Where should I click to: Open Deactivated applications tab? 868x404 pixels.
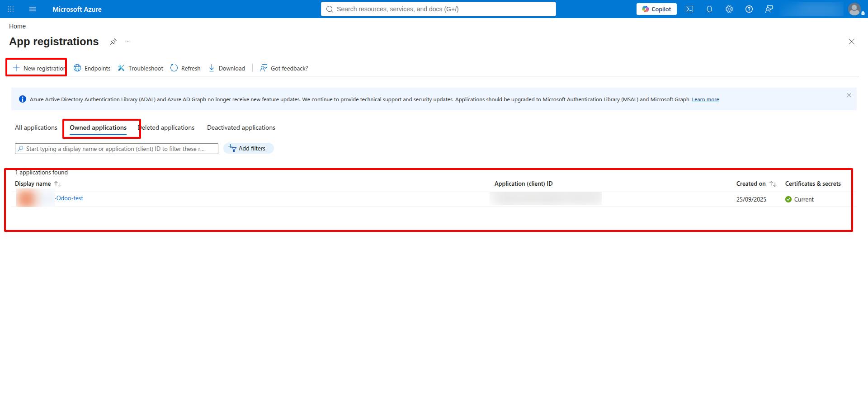241,128
